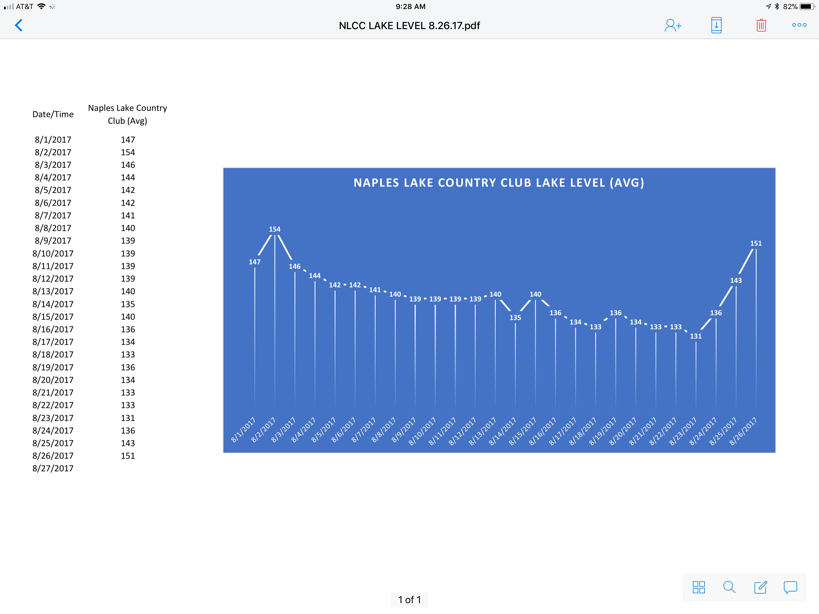Tap the 131 lowest data label in chart
The width and height of the screenshot is (819, 614).
point(696,336)
